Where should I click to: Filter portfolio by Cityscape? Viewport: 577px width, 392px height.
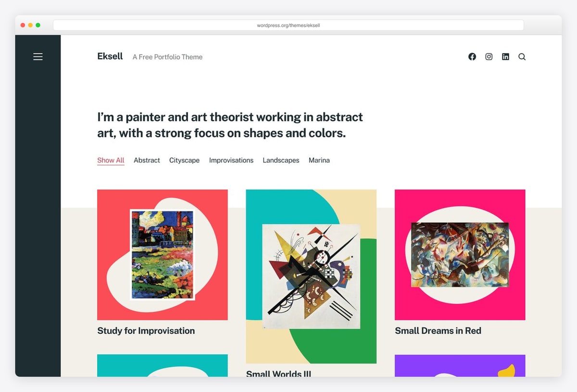click(184, 160)
